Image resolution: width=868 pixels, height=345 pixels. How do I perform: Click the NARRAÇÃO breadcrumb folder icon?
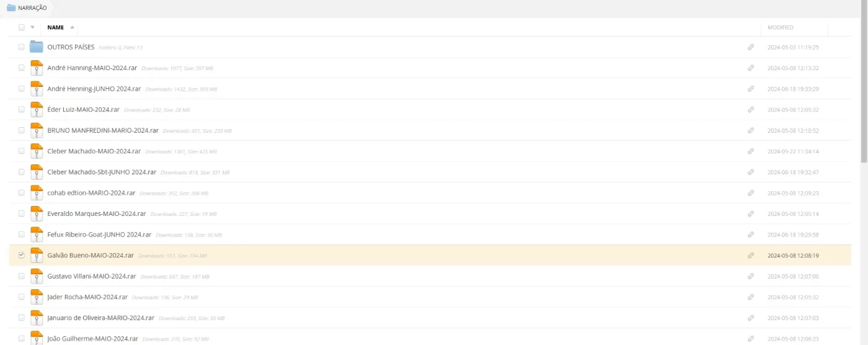pyautogui.click(x=11, y=7)
